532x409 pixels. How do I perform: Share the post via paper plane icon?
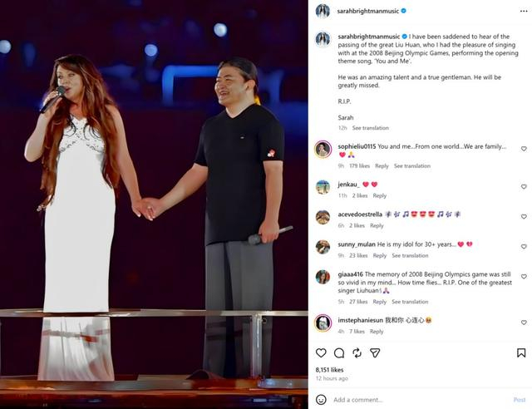pos(375,353)
